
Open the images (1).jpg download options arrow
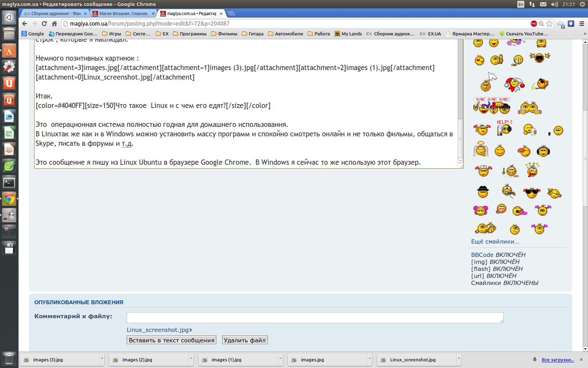point(280,360)
